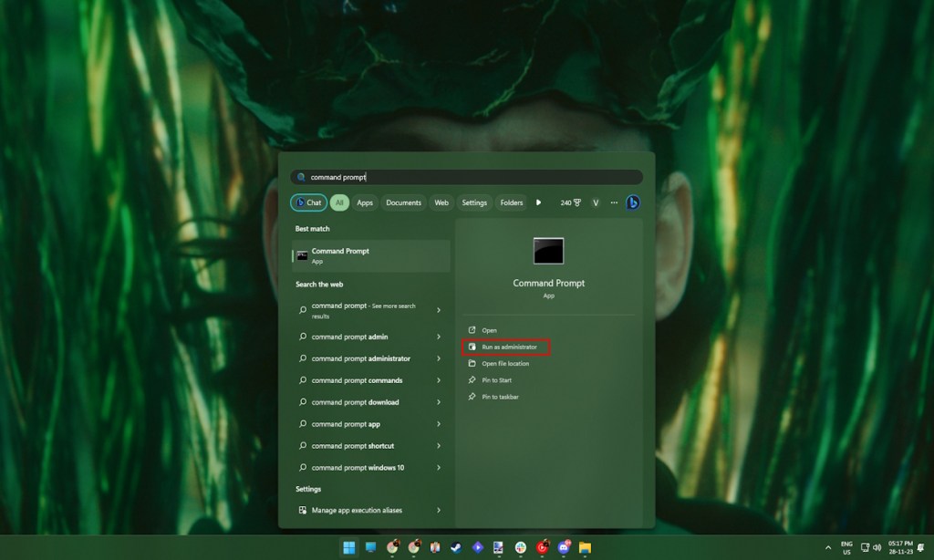Click the search magnifier next to 'command prompt admin'

(302, 337)
